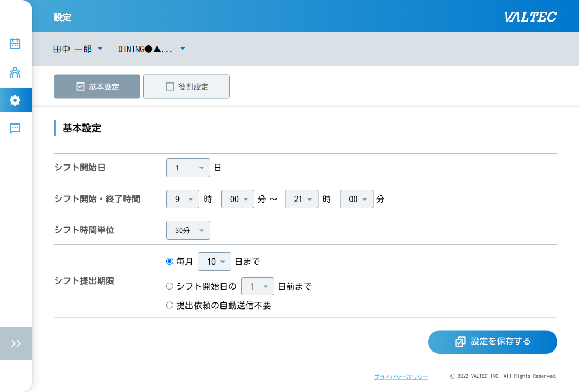Screen dimensions: 579x392
Task: Click the checkmark icon on 基本設定 tab
Action: 80,86
